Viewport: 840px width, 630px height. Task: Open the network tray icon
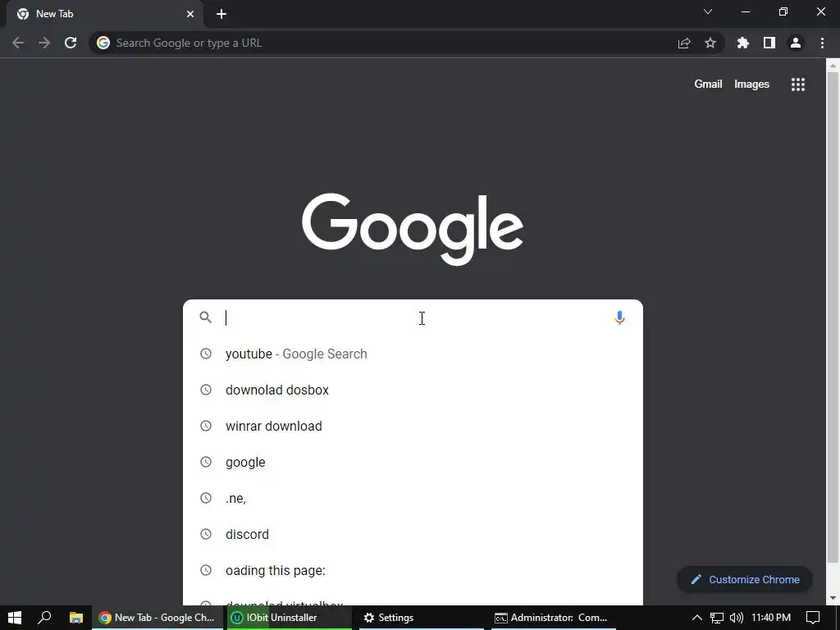point(717,618)
